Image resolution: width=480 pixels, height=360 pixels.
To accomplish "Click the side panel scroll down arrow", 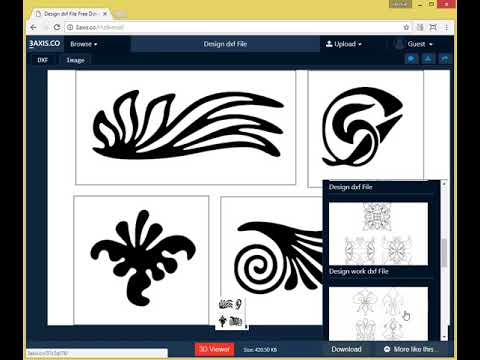I will coord(444,337).
